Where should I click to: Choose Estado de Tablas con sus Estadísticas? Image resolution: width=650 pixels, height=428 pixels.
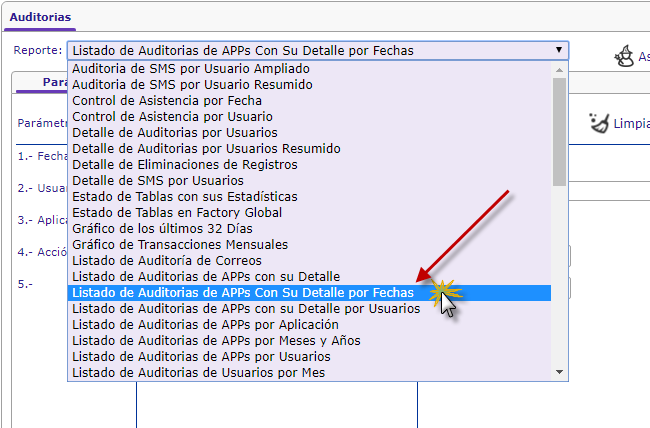pyautogui.click(x=309, y=197)
